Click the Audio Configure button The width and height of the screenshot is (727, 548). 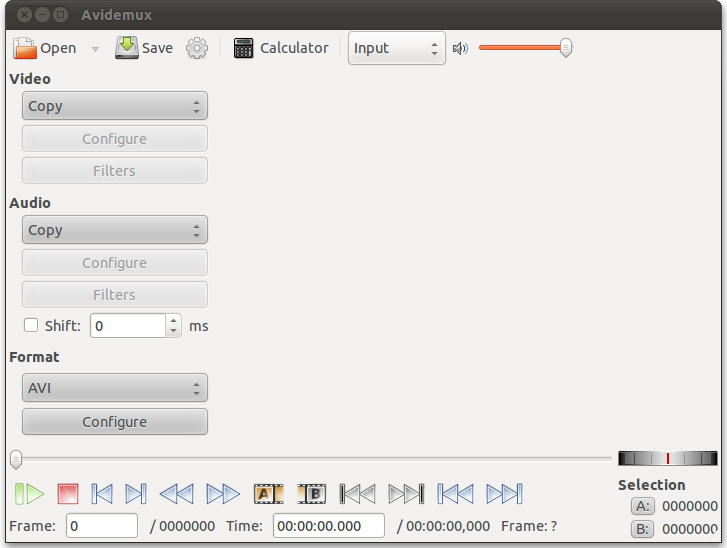115,263
